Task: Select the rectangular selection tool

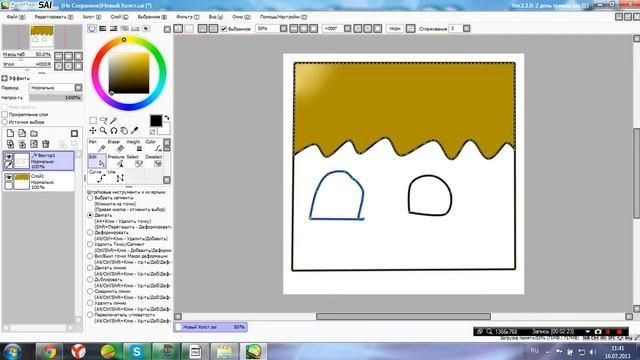Action: 93,120
